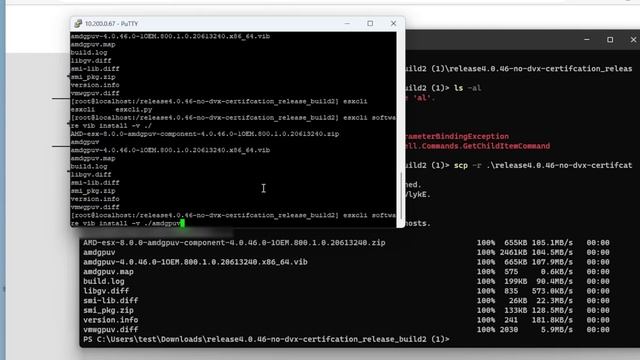Viewport: 640px width, 360px height.
Task: Click the 128.5MB/s rate for smi_pkg.zip
Action: (x=552, y=310)
